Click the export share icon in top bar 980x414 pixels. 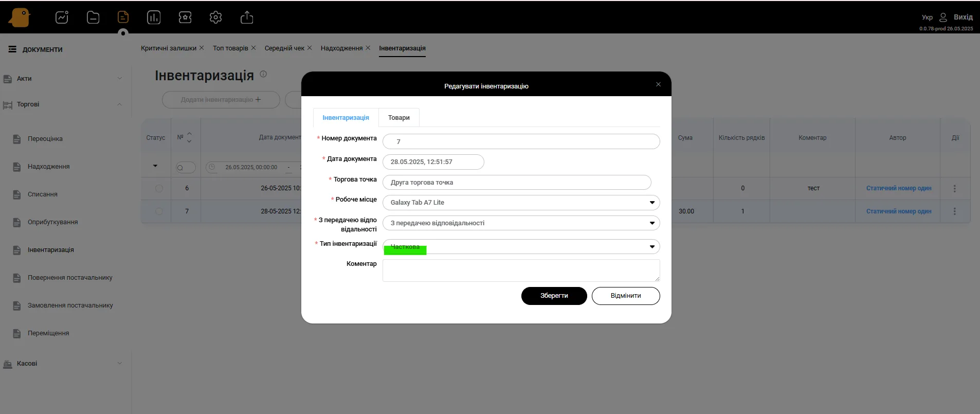point(247,17)
